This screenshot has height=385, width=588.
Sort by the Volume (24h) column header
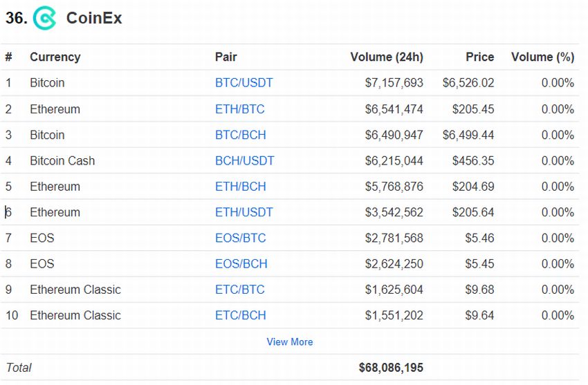click(387, 57)
